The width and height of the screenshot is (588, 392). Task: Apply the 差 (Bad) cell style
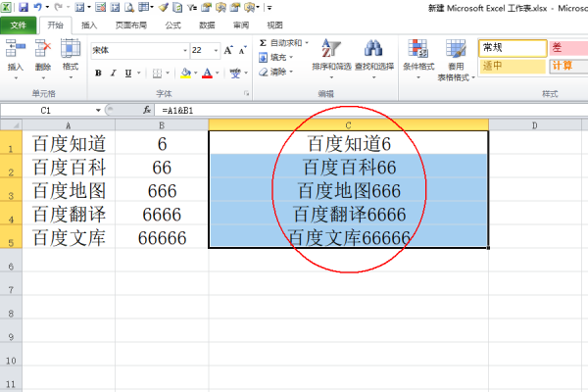(x=568, y=48)
